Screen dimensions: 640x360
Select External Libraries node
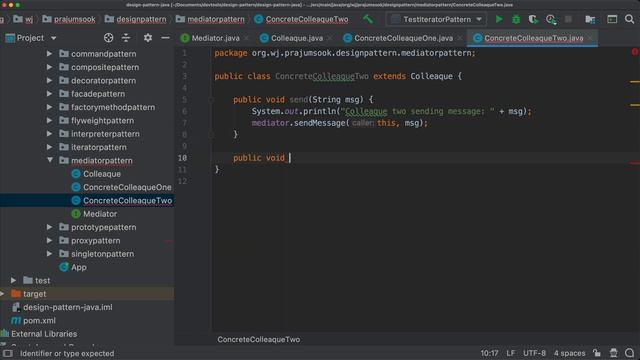point(44,334)
